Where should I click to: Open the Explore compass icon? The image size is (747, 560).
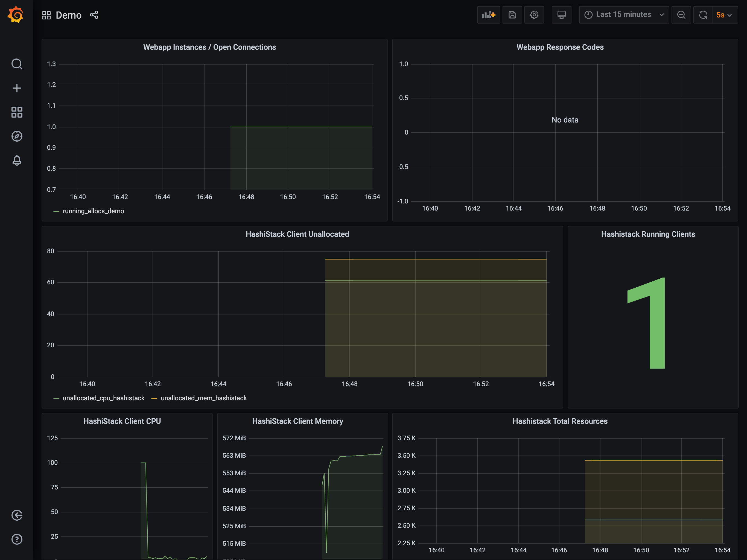click(x=17, y=136)
